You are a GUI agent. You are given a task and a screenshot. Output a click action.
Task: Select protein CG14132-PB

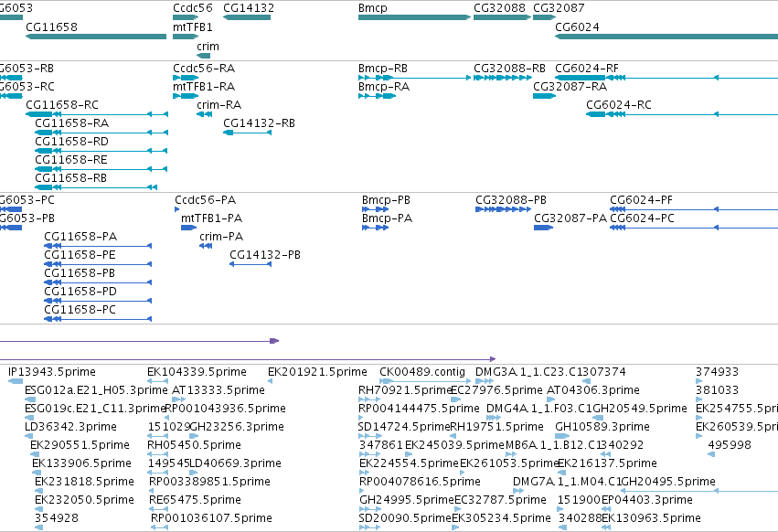[x=250, y=264]
